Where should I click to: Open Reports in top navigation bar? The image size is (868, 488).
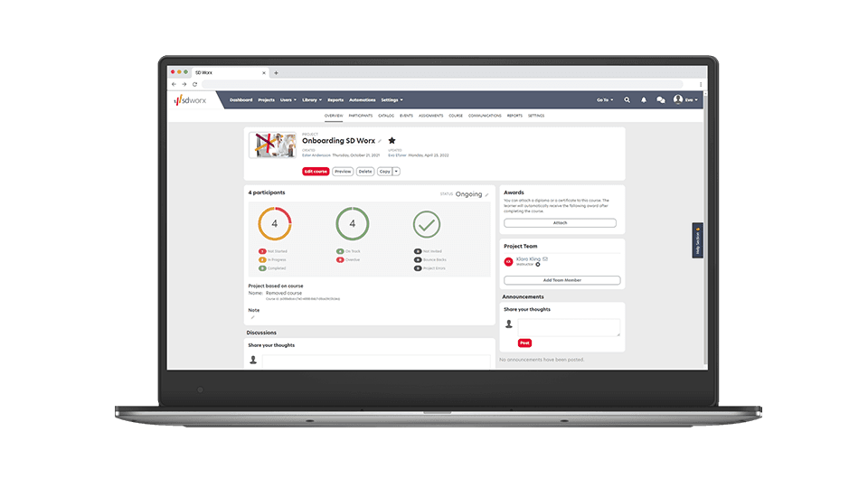[x=335, y=100]
